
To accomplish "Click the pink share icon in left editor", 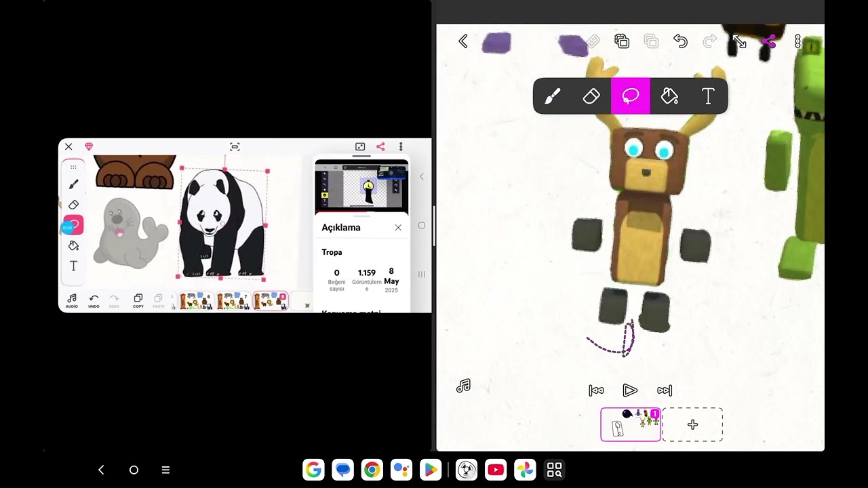I will pyautogui.click(x=380, y=146).
